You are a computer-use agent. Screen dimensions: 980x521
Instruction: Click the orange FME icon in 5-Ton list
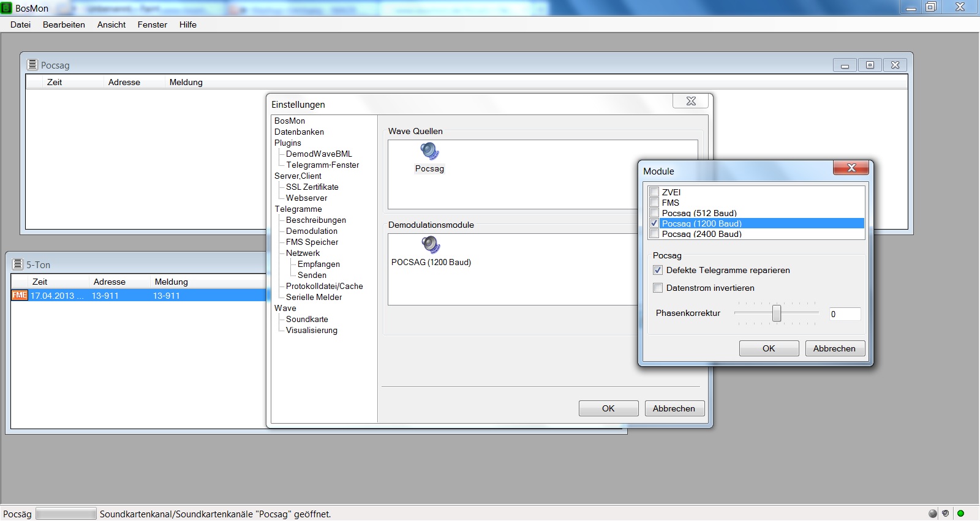tap(20, 295)
